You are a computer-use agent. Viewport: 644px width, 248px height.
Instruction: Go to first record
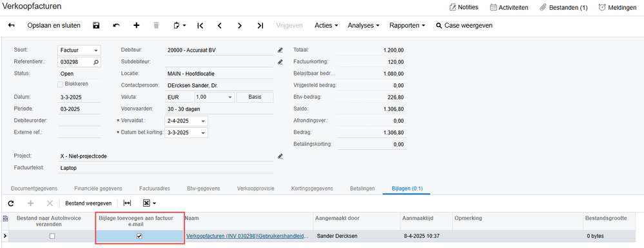[x=200, y=25]
